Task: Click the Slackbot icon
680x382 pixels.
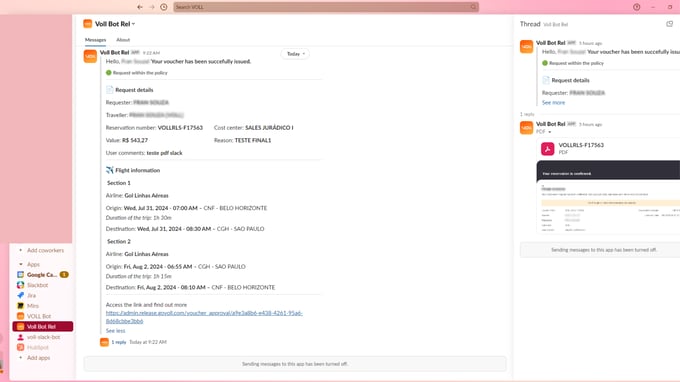Action: click(x=20, y=285)
